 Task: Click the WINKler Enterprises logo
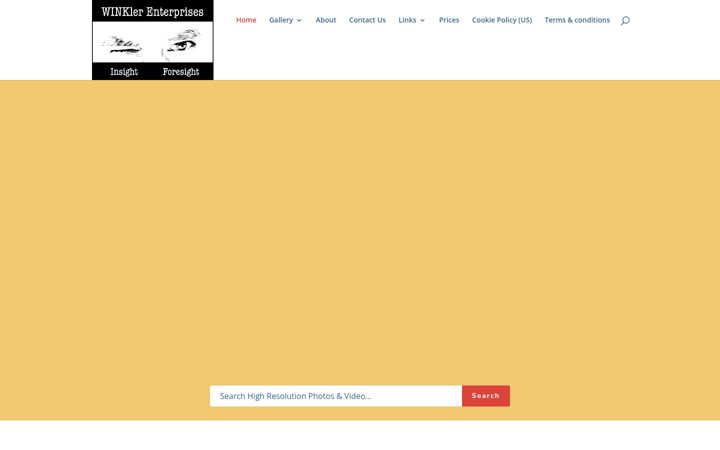point(152,40)
